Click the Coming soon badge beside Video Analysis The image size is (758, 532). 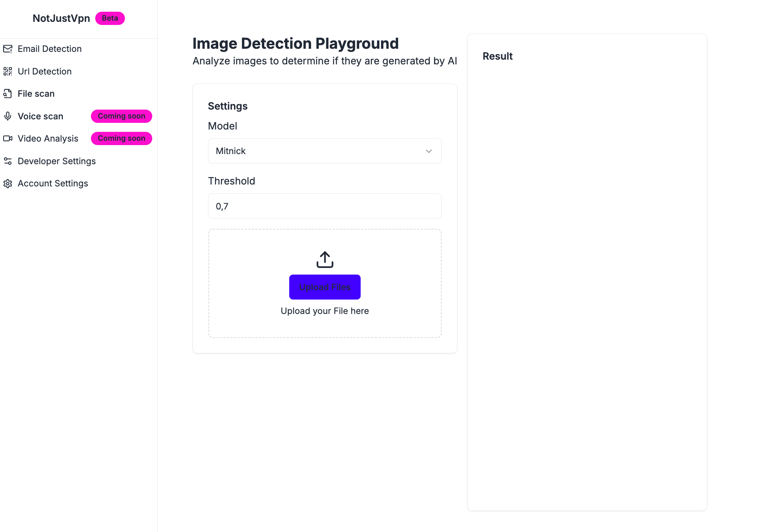tap(121, 138)
